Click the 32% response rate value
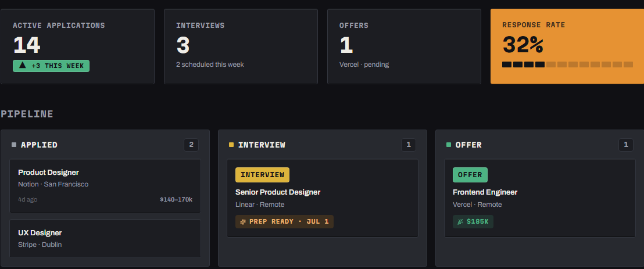 (523, 45)
